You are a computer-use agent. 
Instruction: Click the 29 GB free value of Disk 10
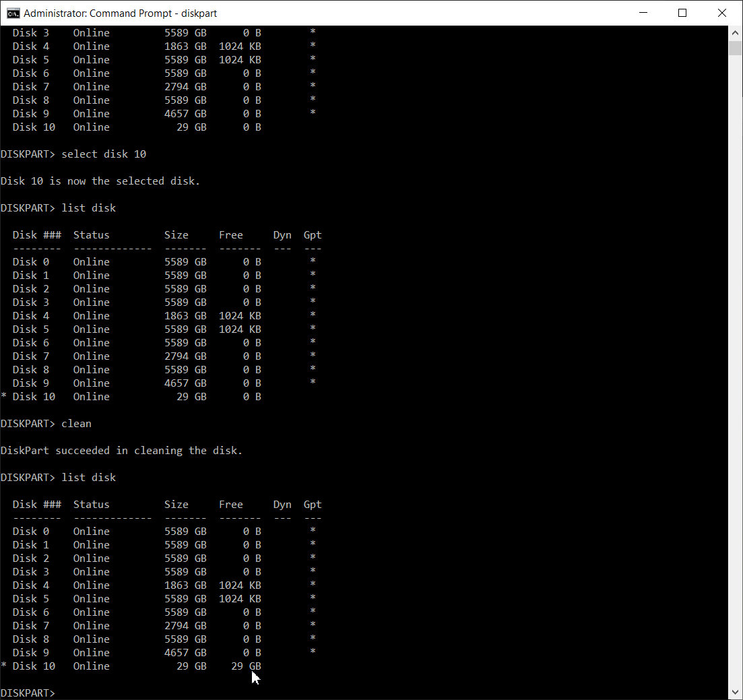tap(246, 666)
